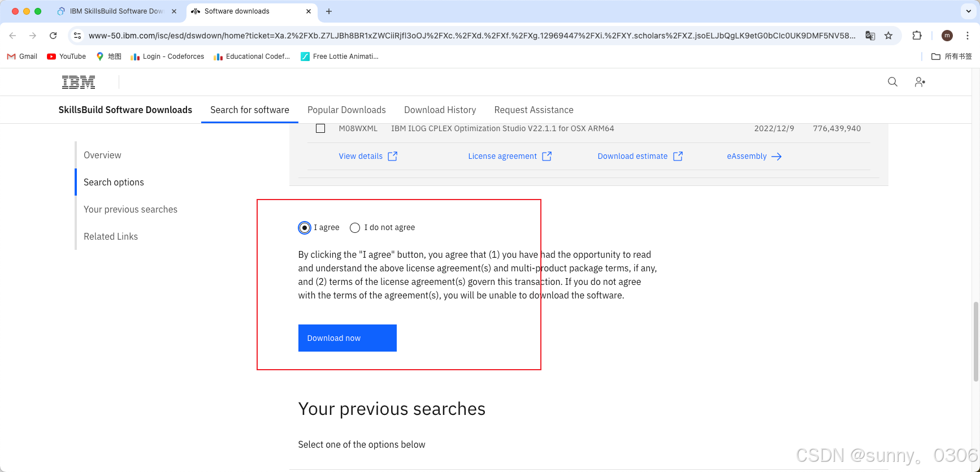This screenshot has width=980, height=472.
Task: Open the Request Assistance tab
Action: (x=534, y=110)
